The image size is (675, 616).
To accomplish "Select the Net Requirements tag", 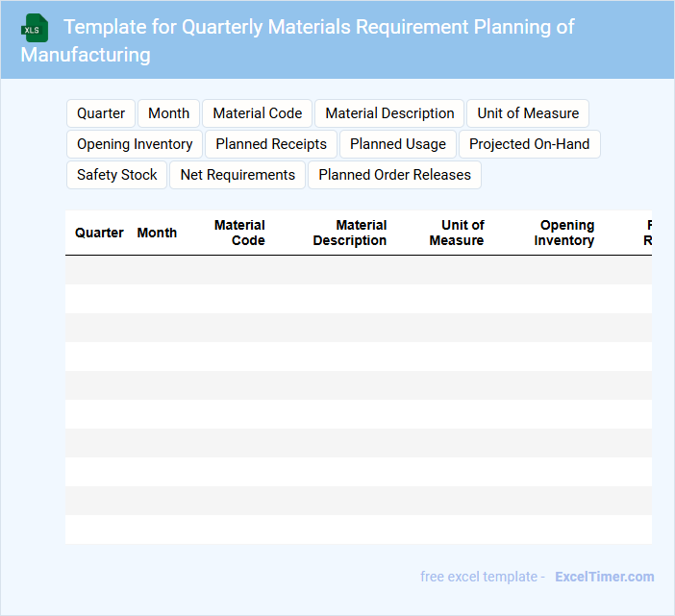I will tap(237, 175).
